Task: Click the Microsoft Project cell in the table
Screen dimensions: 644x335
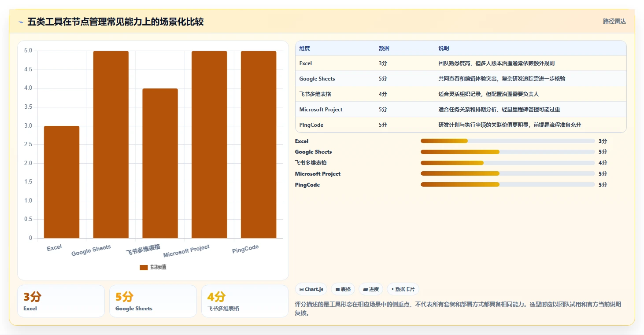Action: 321,110
